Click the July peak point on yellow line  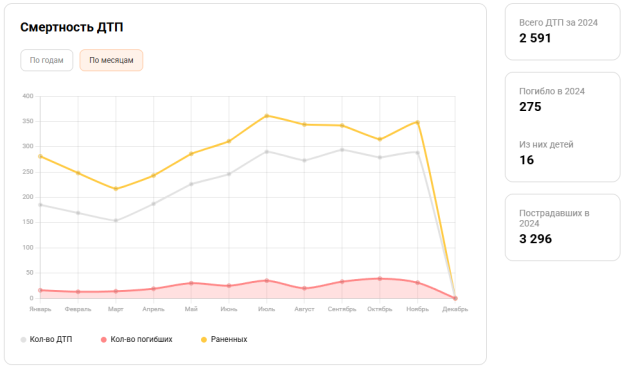(267, 116)
